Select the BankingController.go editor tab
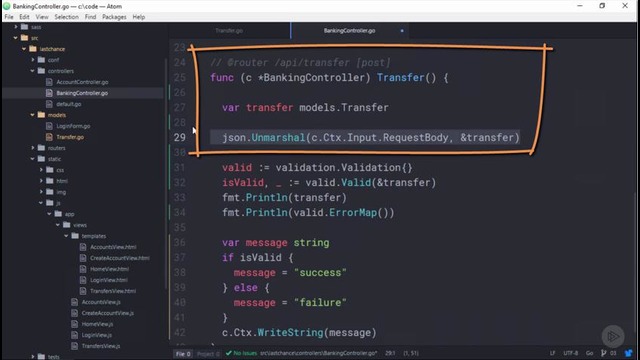The image size is (640, 360). pos(349,31)
